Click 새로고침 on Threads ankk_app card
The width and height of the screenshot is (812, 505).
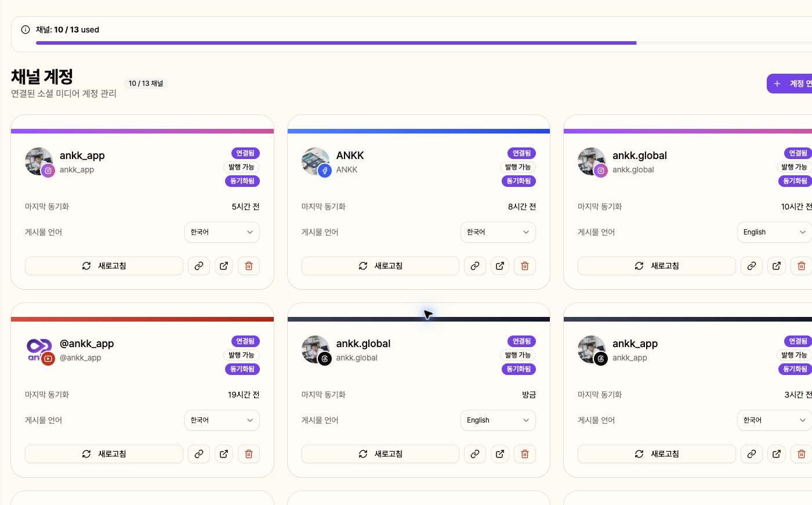657,454
